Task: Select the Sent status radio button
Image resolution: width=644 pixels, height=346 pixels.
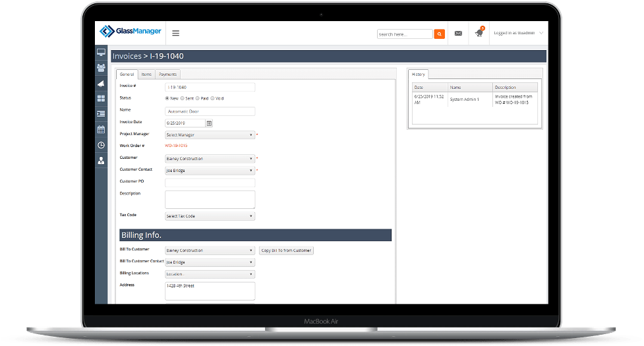Action: (x=183, y=98)
